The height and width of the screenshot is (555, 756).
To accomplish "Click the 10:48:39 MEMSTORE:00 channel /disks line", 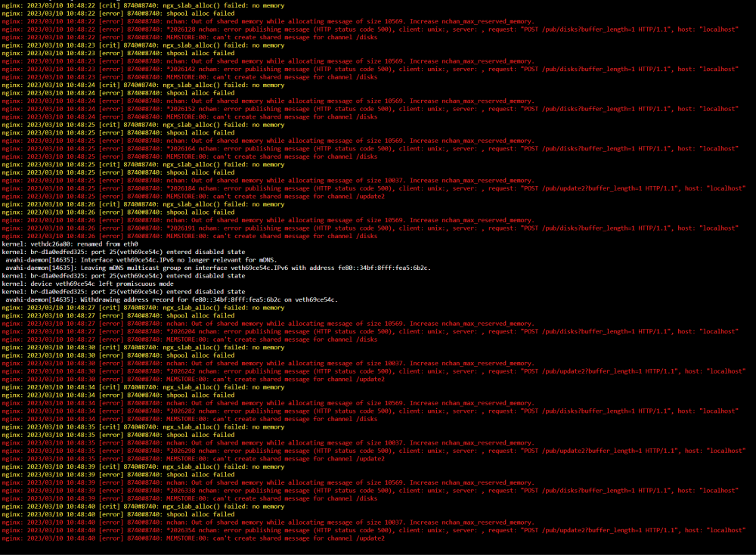I will click(190, 498).
